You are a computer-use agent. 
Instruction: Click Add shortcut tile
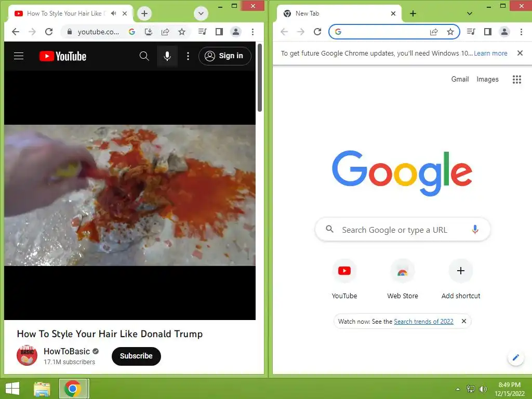461,279
